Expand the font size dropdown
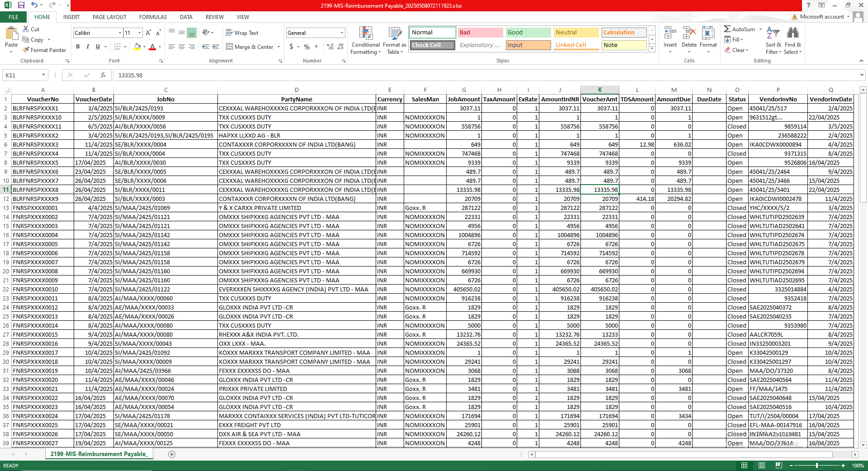The image size is (868, 471). click(139, 33)
